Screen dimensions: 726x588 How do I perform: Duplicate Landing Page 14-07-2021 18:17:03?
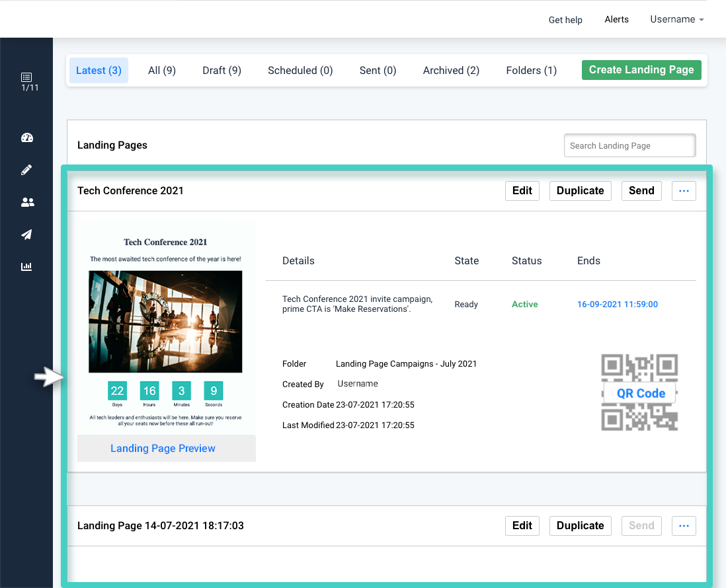click(x=580, y=526)
